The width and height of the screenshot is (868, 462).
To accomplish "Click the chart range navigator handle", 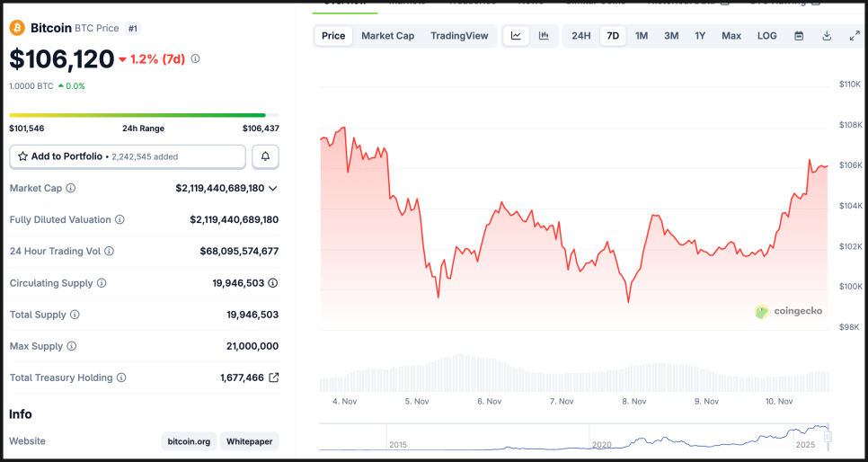I will tap(828, 437).
